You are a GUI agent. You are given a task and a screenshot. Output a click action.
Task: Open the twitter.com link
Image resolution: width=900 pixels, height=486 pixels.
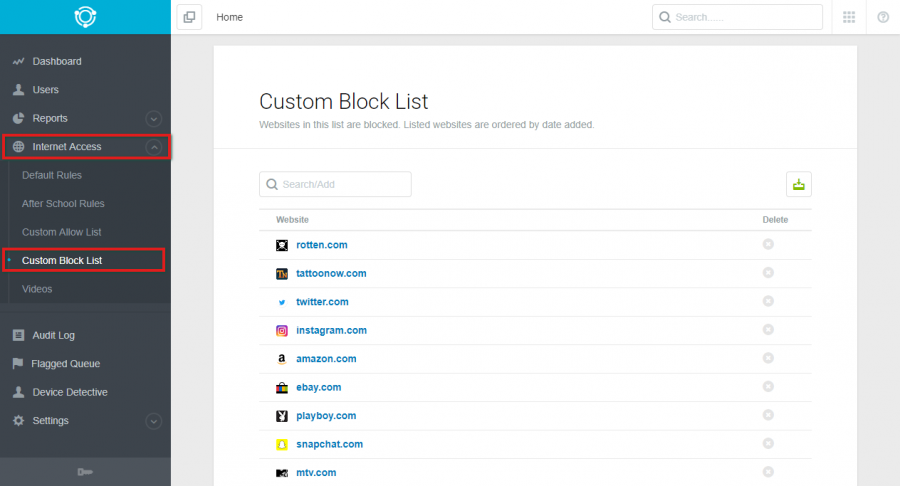coord(322,302)
